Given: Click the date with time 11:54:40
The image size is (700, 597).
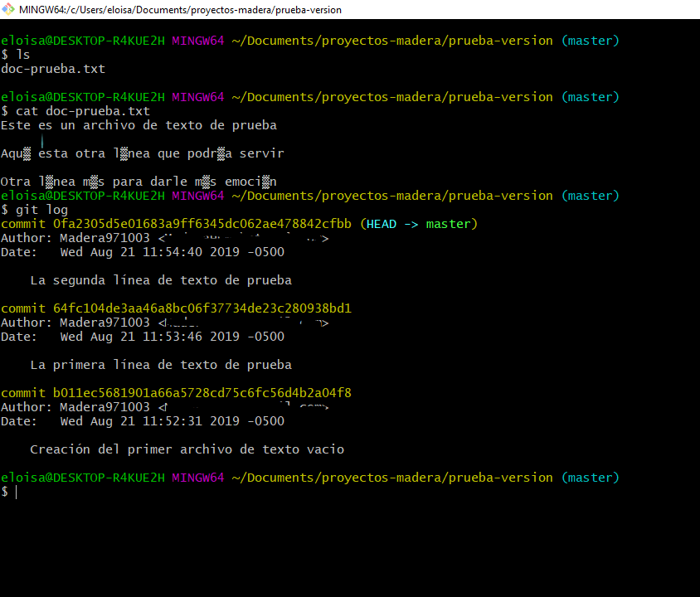Looking at the screenshot, I should 172,252.
